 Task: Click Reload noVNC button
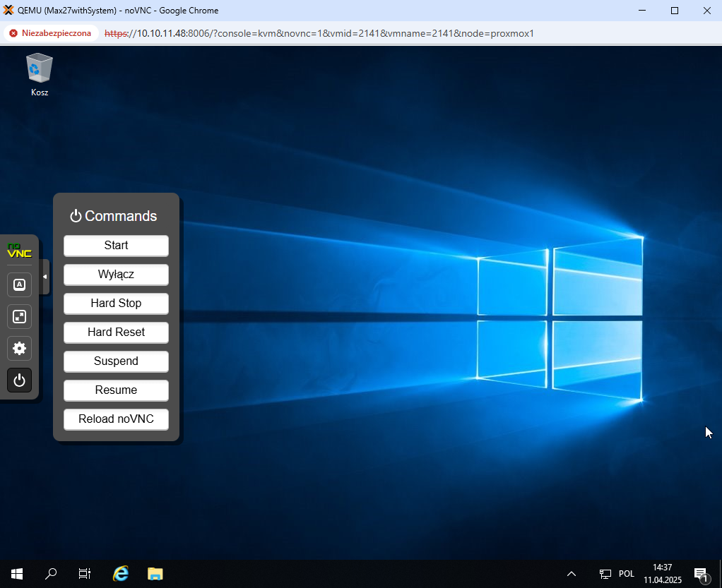tap(116, 419)
